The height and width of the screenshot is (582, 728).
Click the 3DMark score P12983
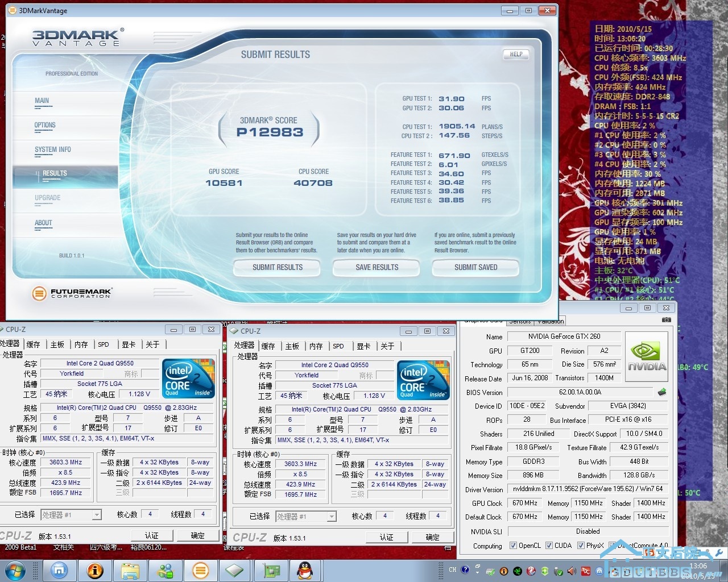click(x=270, y=132)
